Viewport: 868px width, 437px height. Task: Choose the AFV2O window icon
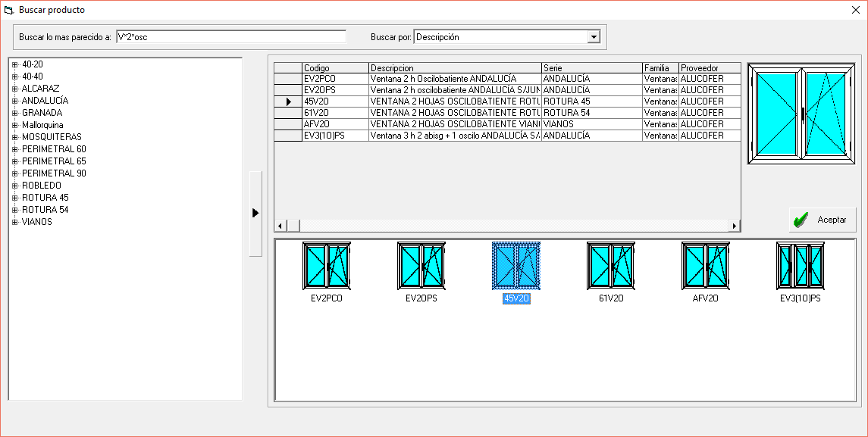tap(705, 266)
